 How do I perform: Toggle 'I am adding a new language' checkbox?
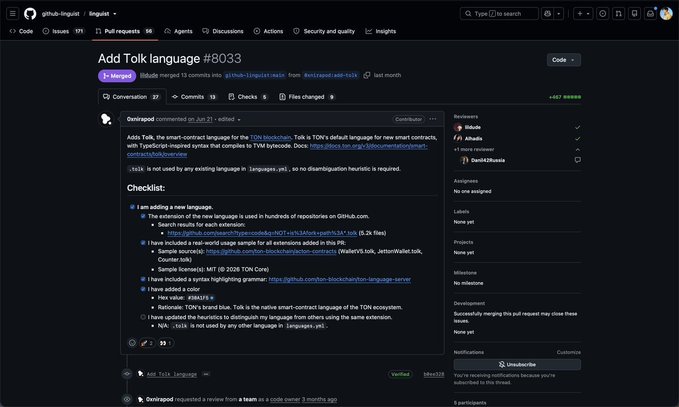[x=133, y=207]
